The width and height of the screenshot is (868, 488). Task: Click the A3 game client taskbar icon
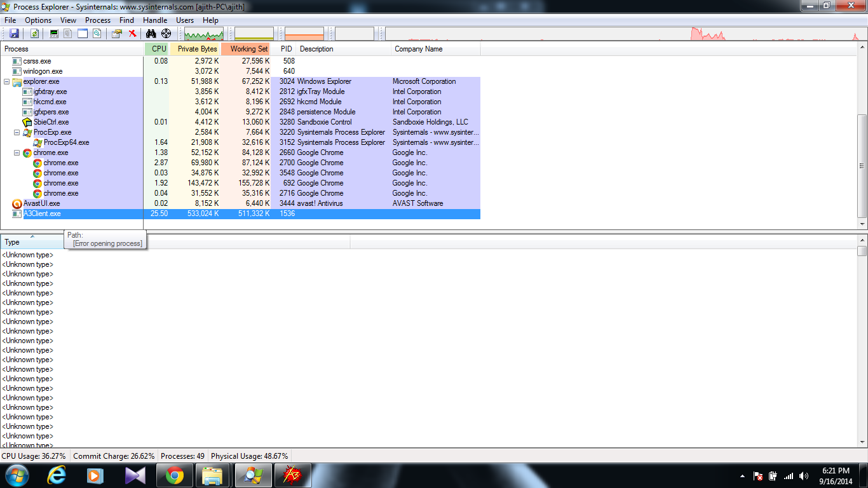292,475
